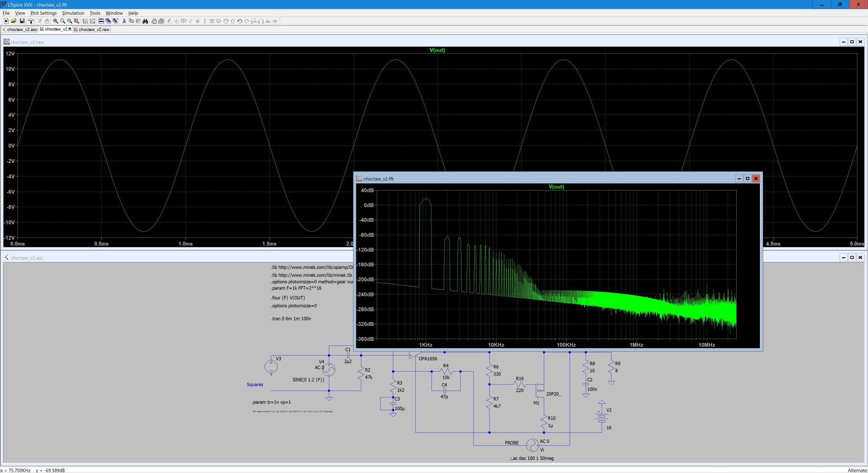Open Print Setup printer icon
Viewport: 868px width, 473px height.
click(154, 21)
